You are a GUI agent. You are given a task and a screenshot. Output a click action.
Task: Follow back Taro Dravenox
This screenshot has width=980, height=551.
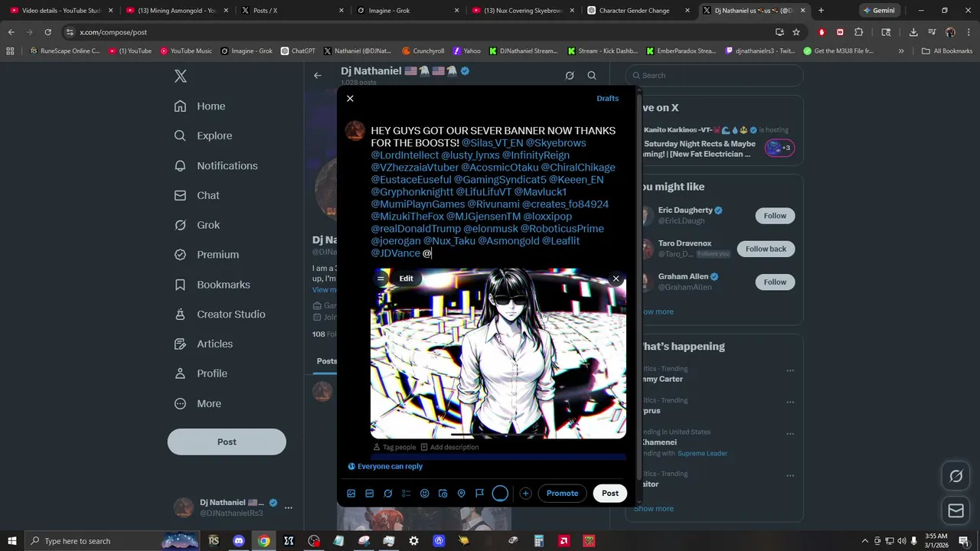(766, 249)
